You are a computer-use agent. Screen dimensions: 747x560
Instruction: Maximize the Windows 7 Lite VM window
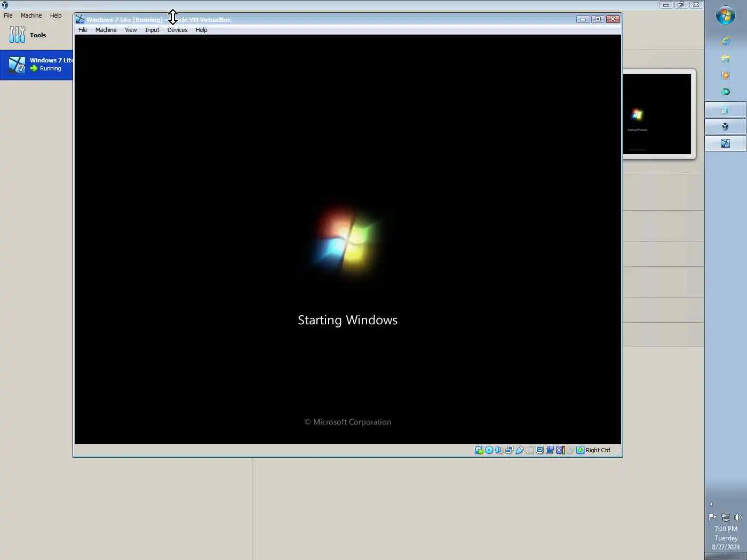[x=598, y=19]
